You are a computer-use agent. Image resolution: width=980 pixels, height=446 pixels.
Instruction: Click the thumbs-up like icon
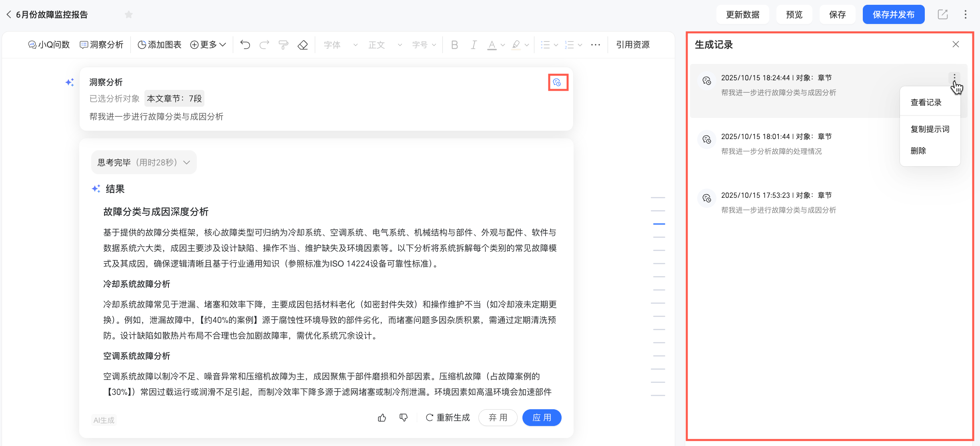click(x=382, y=418)
